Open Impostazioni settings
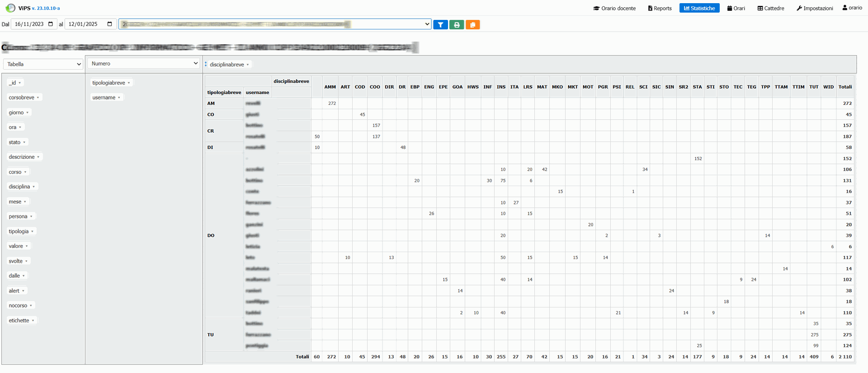Viewport: 868px width, 373px height. coord(815,8)
